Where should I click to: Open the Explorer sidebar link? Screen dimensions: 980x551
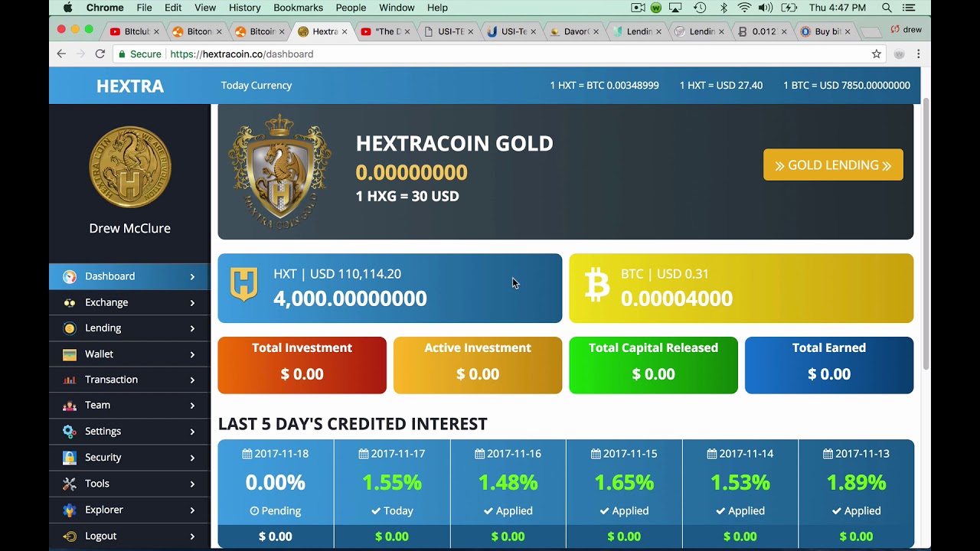pyautogui.click(x=129, y=510)
